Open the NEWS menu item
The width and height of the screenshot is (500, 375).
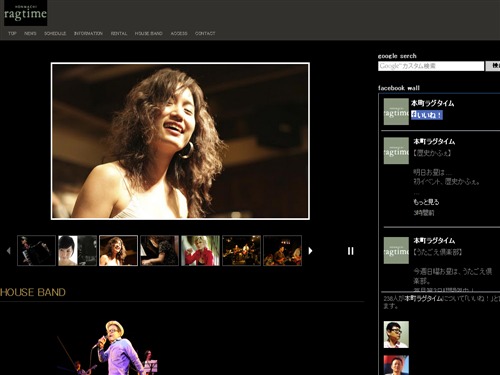(x=30, y=33)
